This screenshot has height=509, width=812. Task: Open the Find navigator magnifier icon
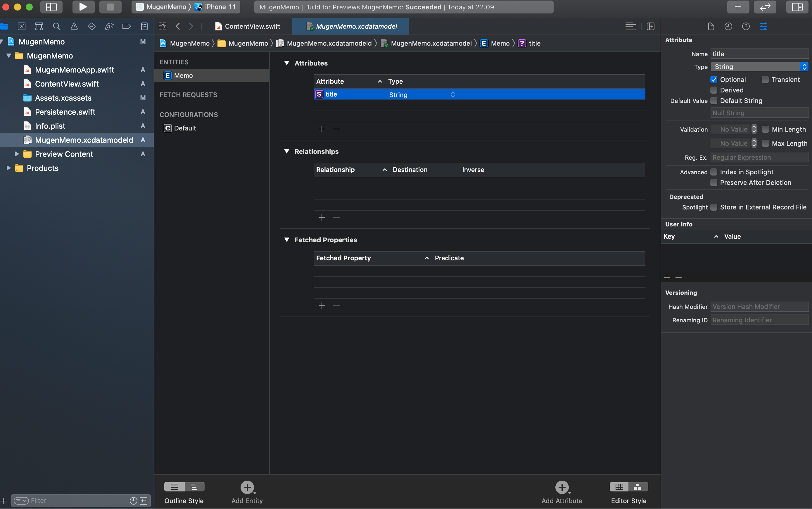coord(56,26)
